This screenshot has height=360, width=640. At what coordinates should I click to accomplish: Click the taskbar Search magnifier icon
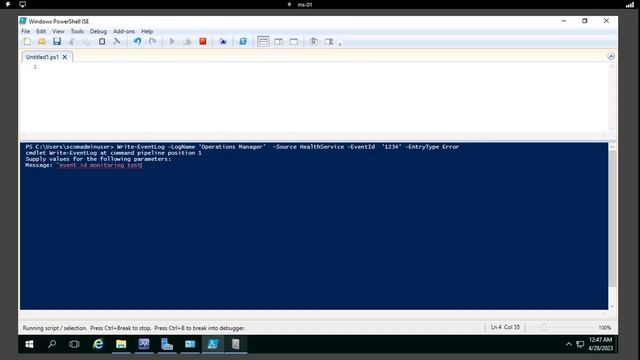52,344
